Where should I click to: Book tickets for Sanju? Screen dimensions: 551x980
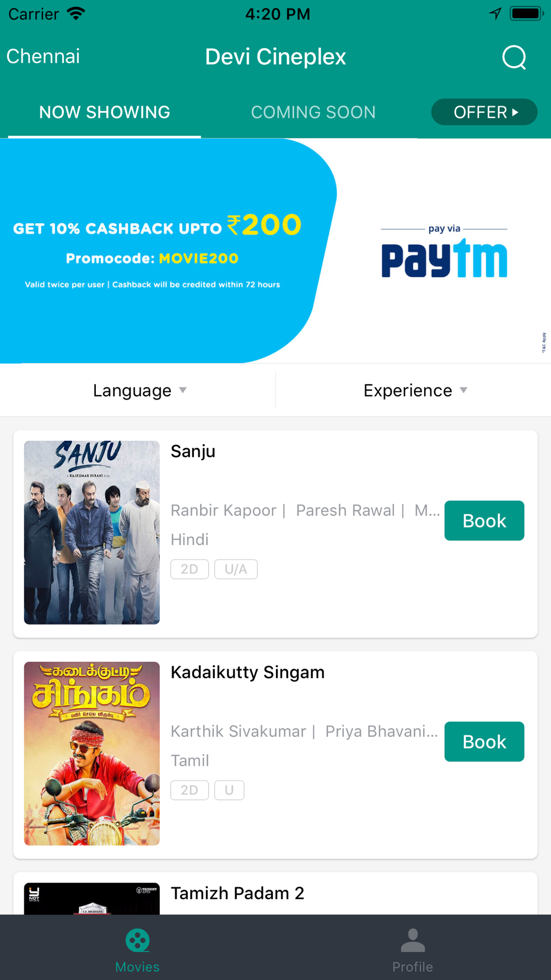pyautogui.click(x=484, y=521)
